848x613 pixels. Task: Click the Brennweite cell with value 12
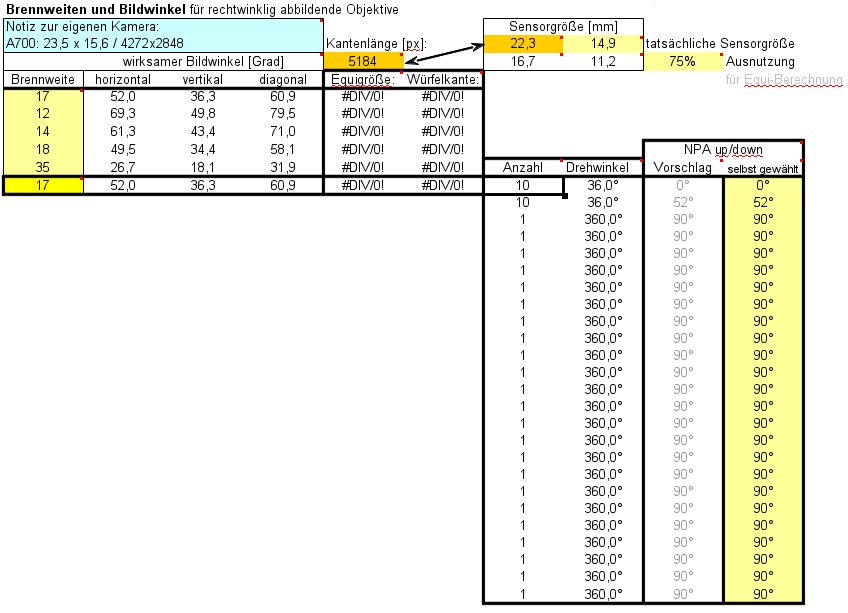pos(43,114)
